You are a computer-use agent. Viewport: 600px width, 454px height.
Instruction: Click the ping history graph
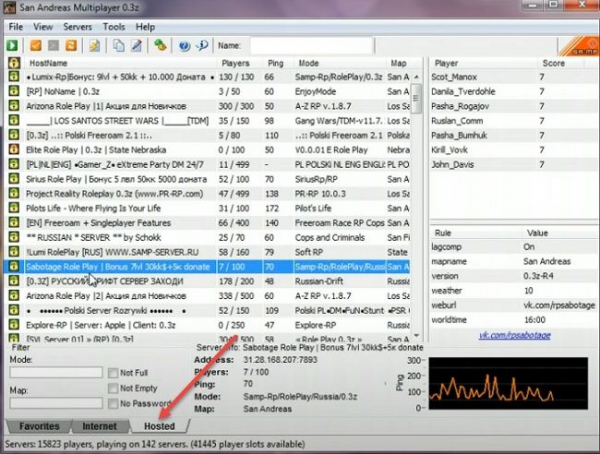click(508, 383)
